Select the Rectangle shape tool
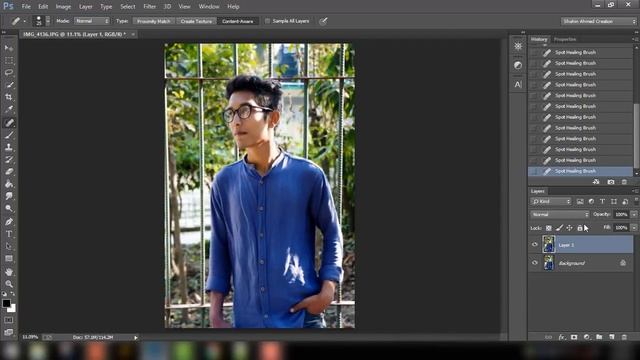The width and height of the screenshot is (640, 360). [9, 258]
